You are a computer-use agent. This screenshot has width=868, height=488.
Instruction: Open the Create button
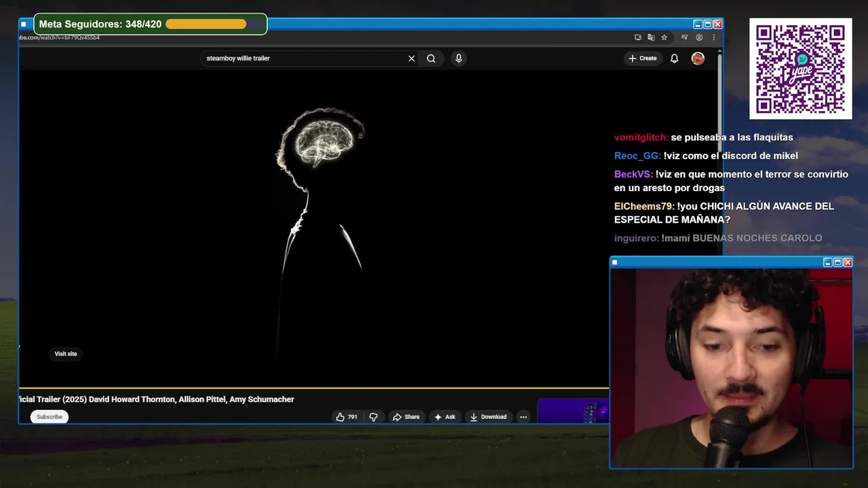(642, 58)
